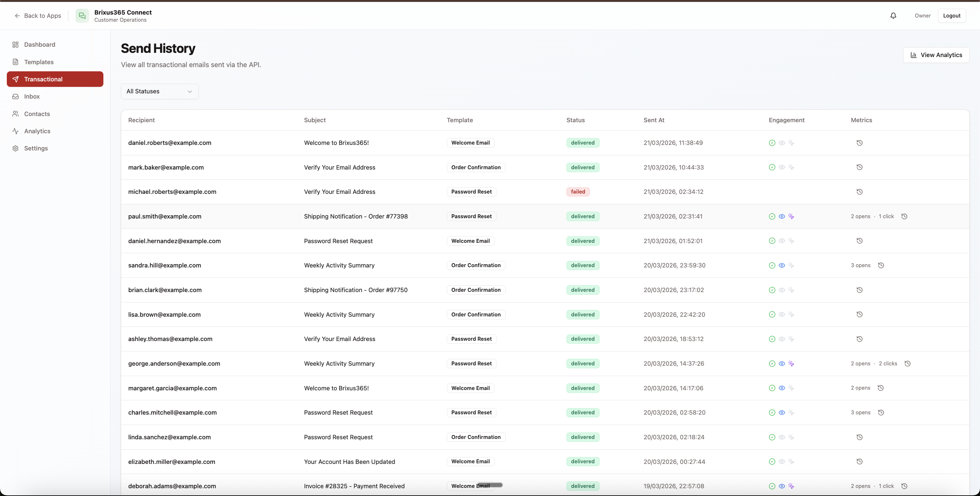Click the Owner role label
The height and width of the screenshot is (496, 980).
pyautogui.click(x=923, y=16)
